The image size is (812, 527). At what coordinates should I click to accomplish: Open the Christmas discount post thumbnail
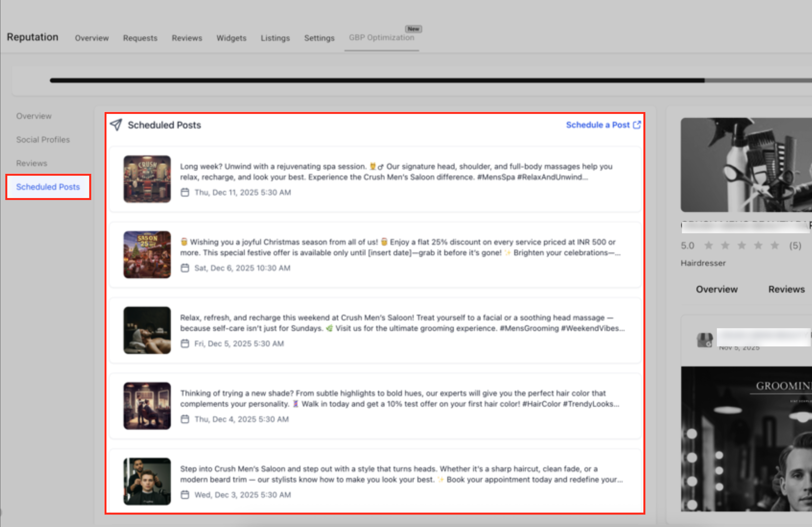pyautogui.click(x=147, y=255)
